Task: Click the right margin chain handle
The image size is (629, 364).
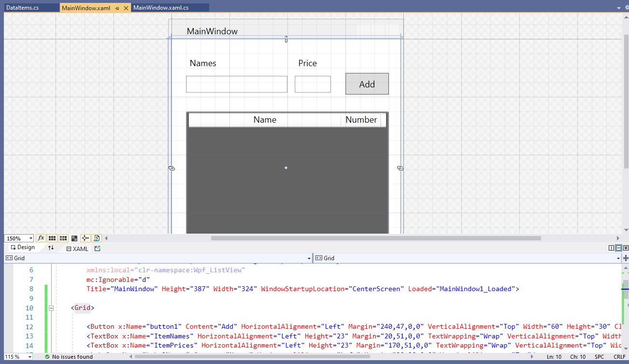Action: (x=400, y=168)
